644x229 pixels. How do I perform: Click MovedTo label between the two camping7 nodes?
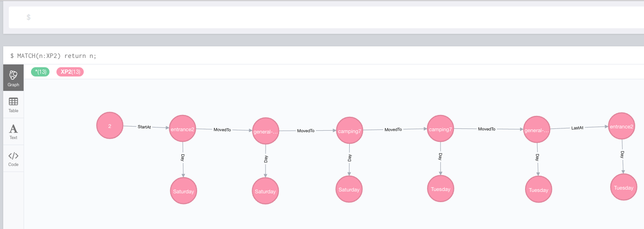pyautogui.click(x=393, y=130)
